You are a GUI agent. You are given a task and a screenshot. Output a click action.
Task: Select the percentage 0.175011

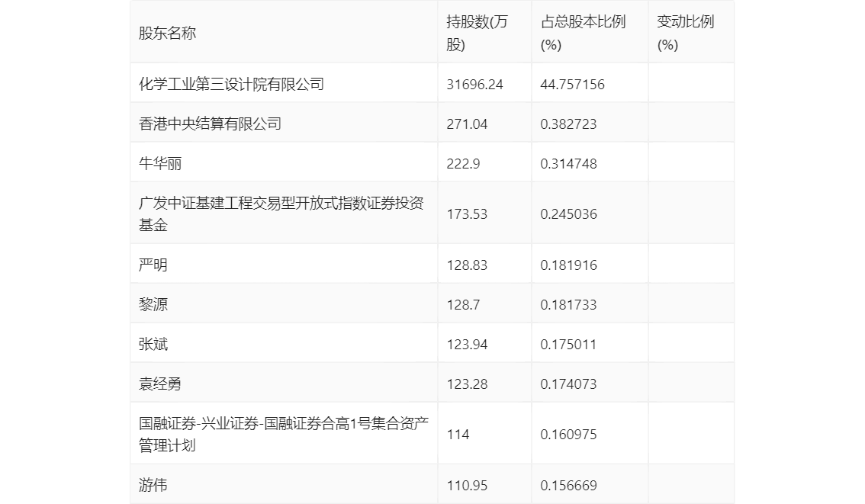569,345
